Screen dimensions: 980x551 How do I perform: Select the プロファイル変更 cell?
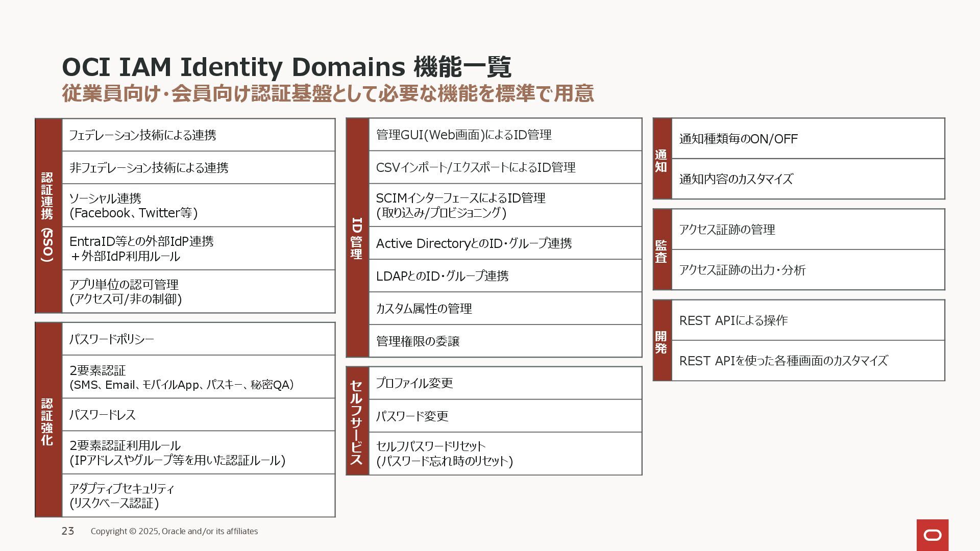coord(504,383)
